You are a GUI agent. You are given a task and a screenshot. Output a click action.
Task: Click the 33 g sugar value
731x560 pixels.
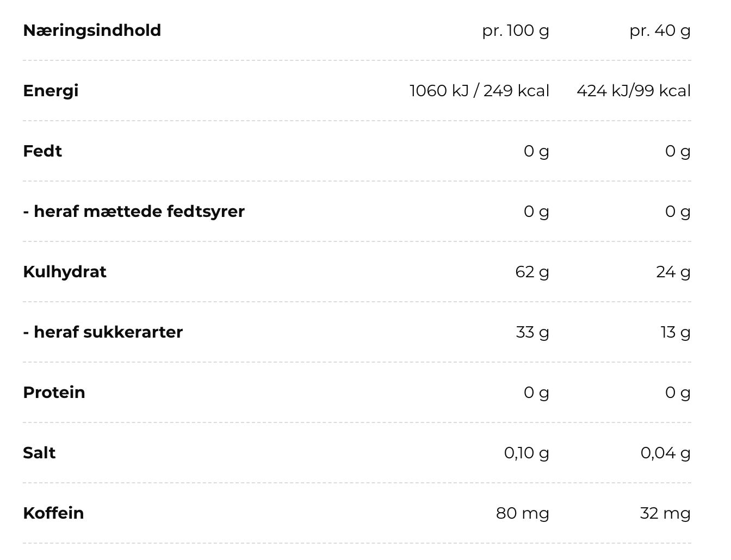532,332
